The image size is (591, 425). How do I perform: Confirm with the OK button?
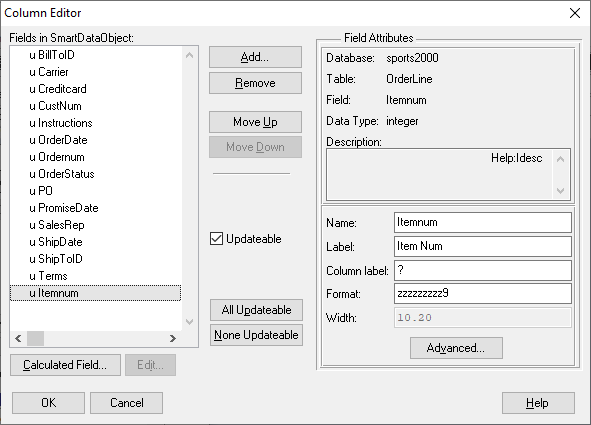click(48, 403)
